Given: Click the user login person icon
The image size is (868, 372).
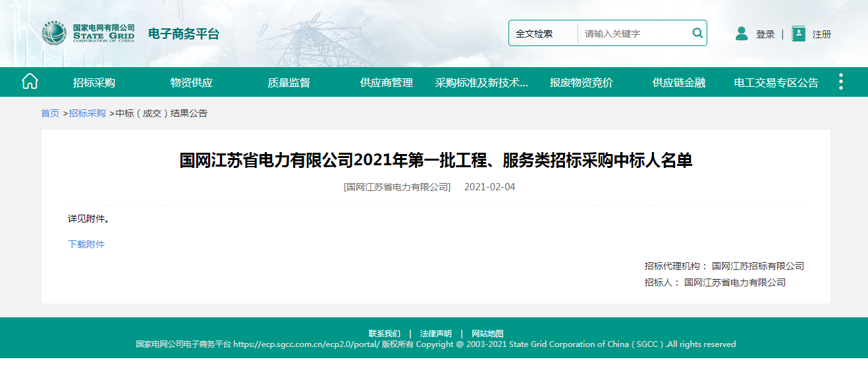Looking at the screenshot, I should (742, 34).
